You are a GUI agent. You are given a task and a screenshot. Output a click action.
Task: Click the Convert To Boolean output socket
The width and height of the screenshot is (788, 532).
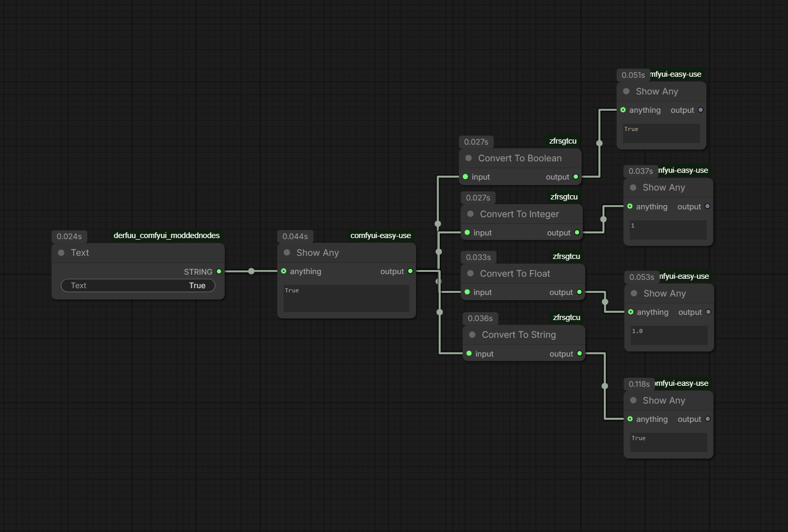[576, 176]
